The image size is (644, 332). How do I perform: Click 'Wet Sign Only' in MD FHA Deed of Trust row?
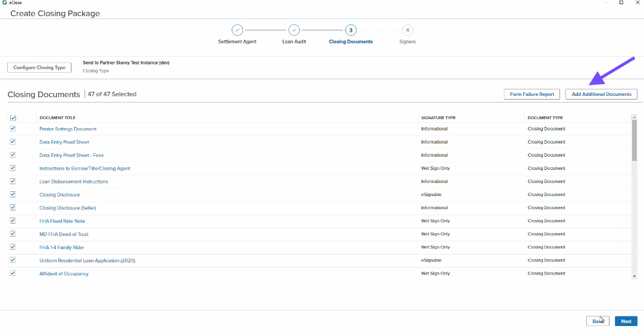pyautogui.click(x=435, y=234)
